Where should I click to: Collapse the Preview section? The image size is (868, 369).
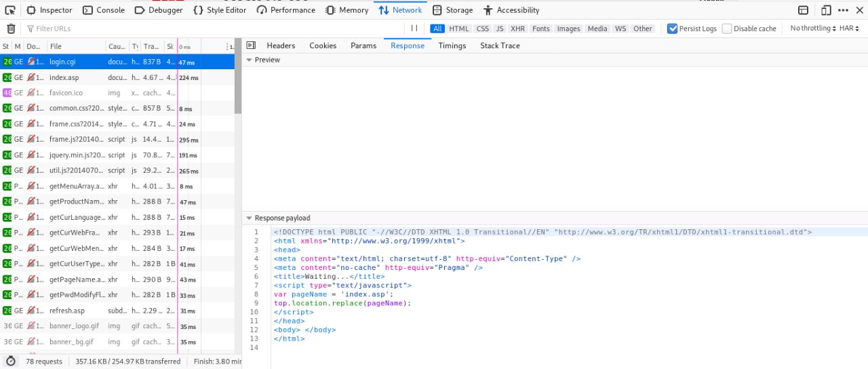(x=249, y=60)
